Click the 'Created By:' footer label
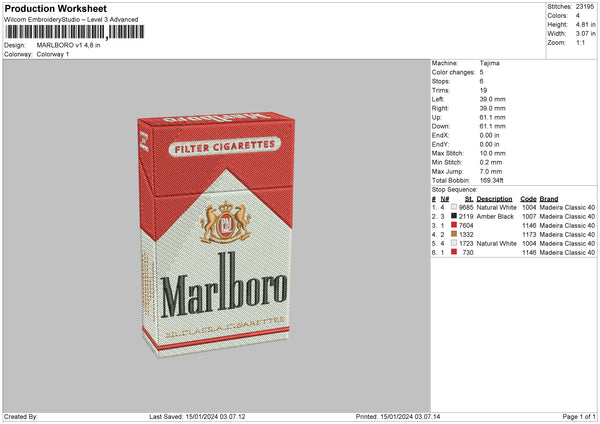 click(21, 416)
